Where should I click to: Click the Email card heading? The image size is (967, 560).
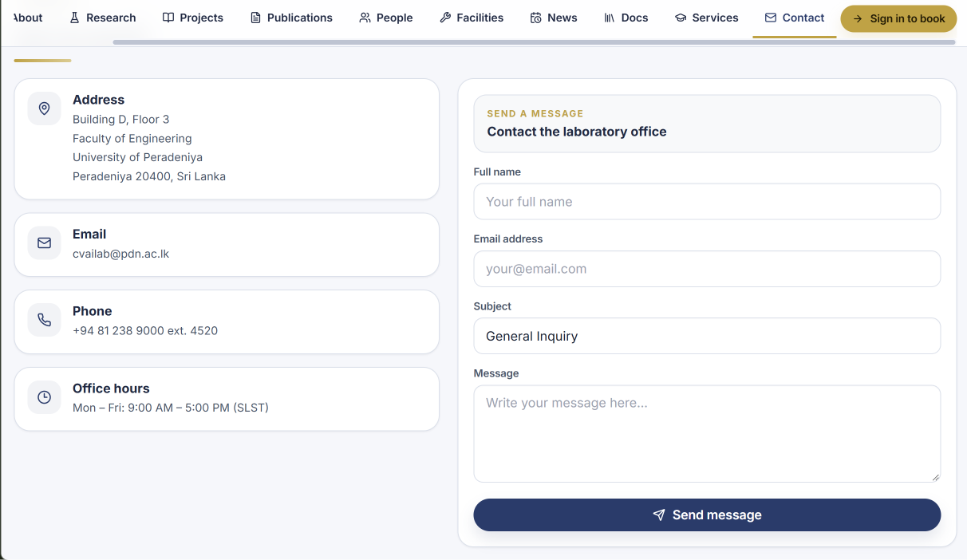pos(89,234)
